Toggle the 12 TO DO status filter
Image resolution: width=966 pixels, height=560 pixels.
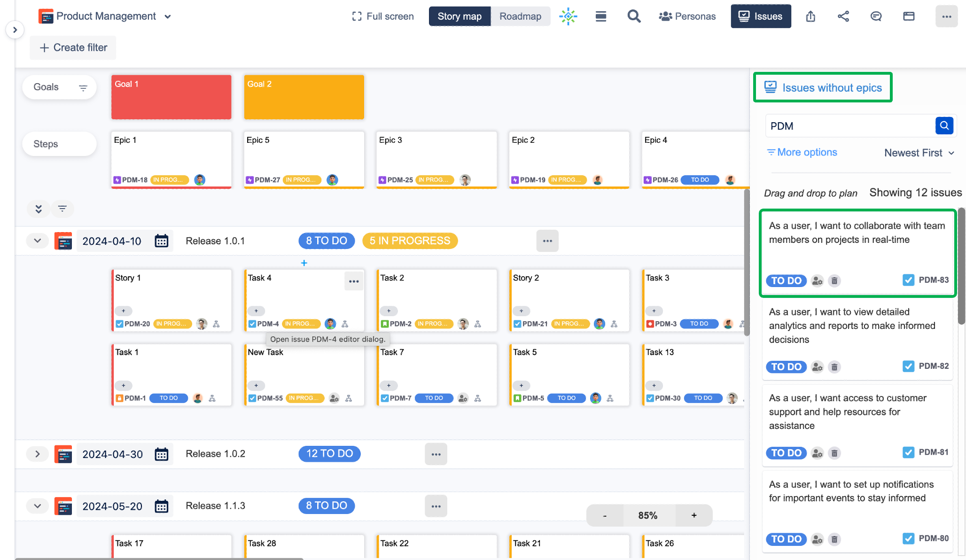(329, 454)
